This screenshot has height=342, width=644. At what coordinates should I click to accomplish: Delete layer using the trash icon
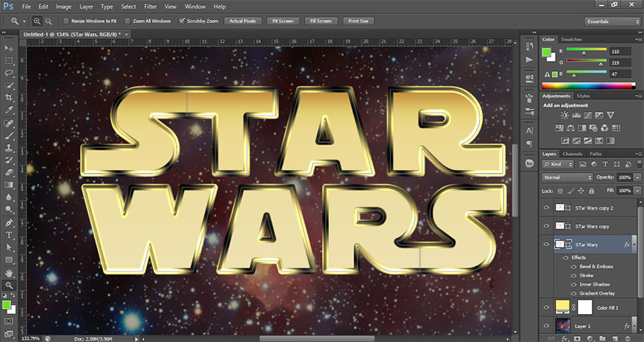[628, 338]
